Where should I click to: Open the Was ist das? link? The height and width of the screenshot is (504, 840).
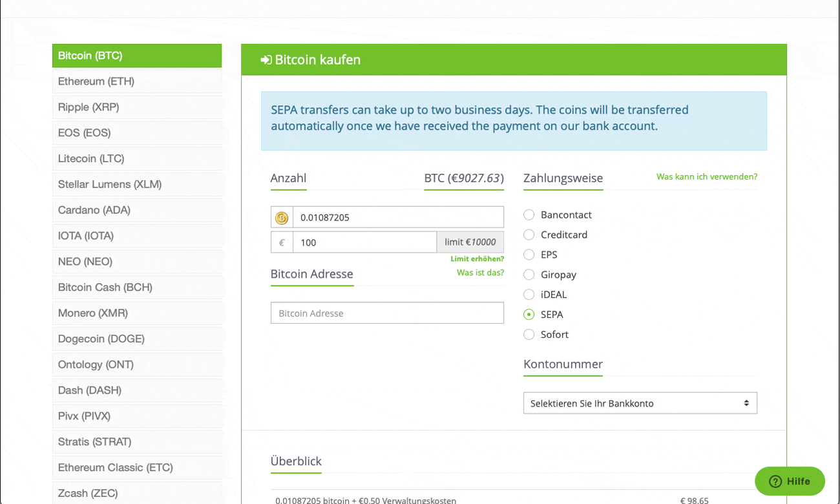pyautogui.click(x=480, y=273)
